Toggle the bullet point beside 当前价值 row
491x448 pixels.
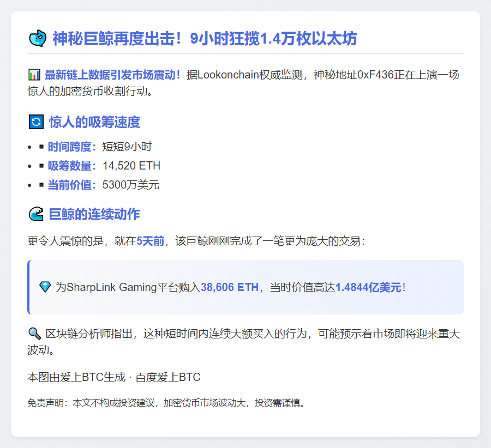coord(30,185)
